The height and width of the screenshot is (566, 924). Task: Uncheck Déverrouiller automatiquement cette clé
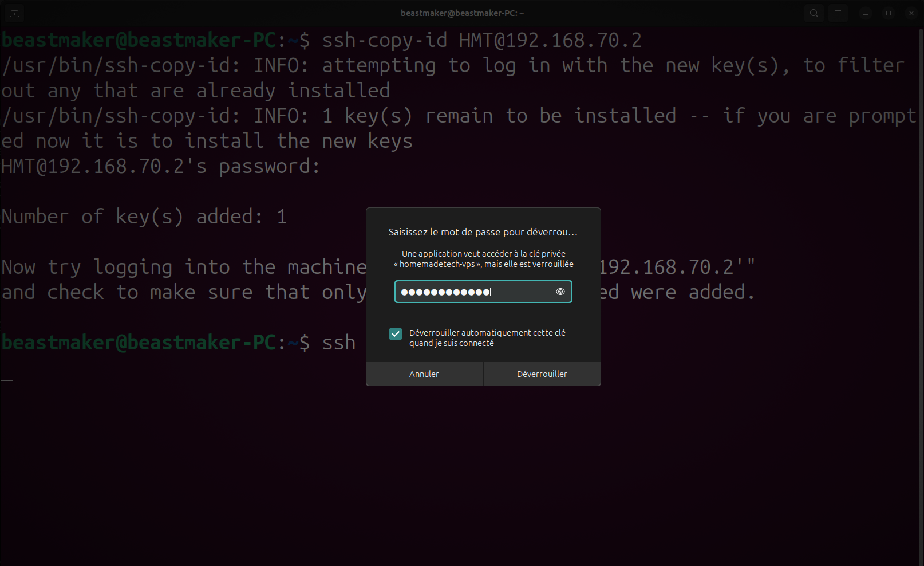(396, 334)
